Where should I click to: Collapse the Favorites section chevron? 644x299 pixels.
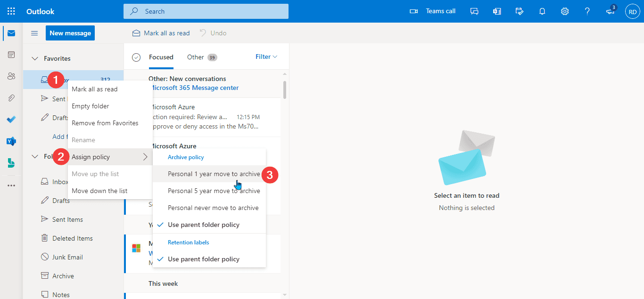34,58
